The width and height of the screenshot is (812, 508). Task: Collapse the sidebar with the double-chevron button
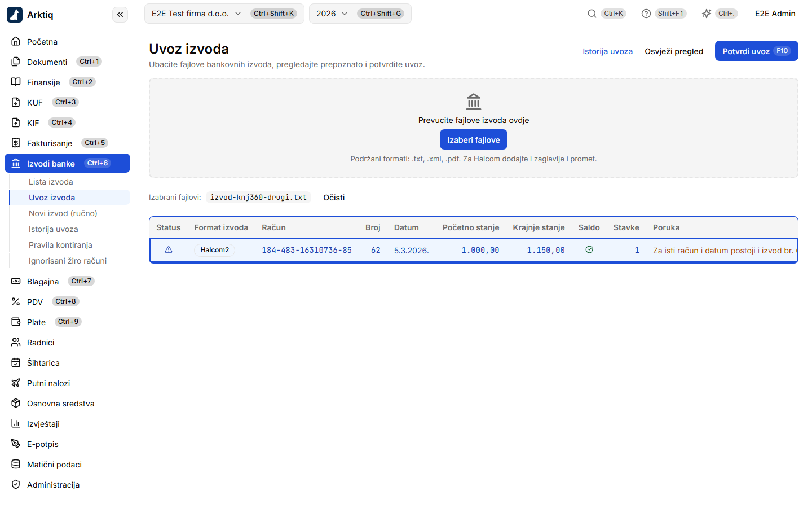click(120, 15)
